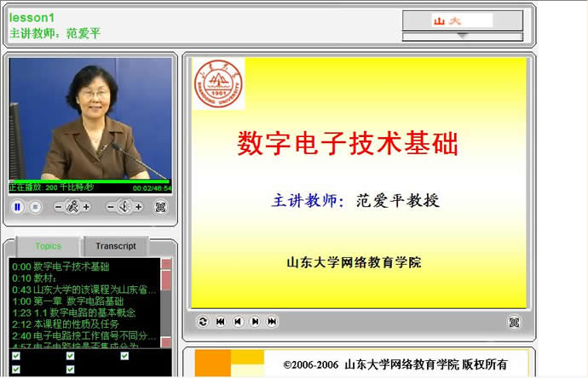Jump to the last slide
Image resolution: width=588 pixels, height=378 pixels.
click(272, 322)
